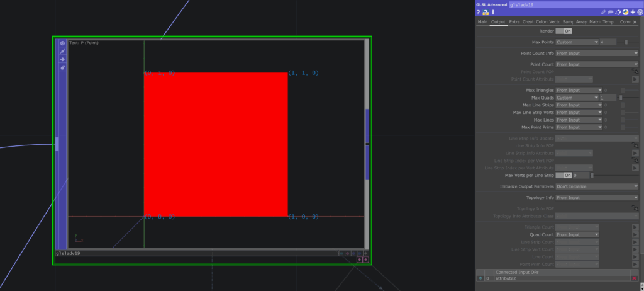
Task: Open operator help question mark icon
Action: click(x=479, y=13)
